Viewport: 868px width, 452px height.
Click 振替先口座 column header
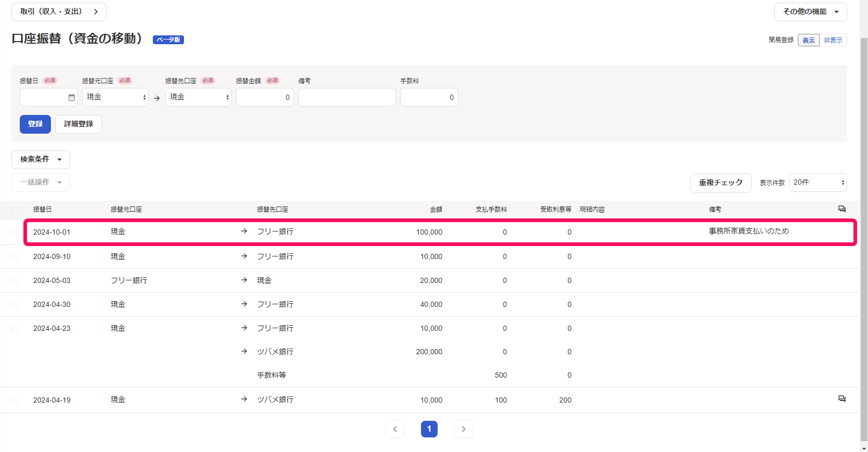click(x=272, y=210)
